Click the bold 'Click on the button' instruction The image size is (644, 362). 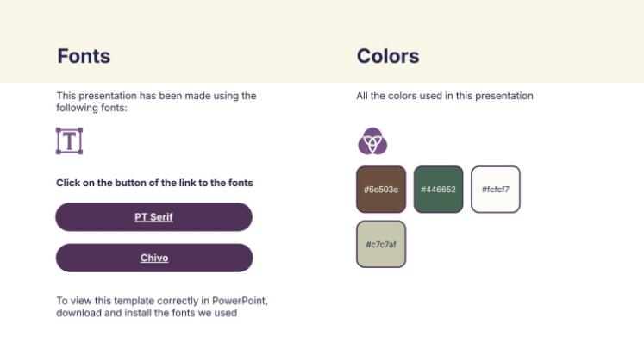pos(154,183)
